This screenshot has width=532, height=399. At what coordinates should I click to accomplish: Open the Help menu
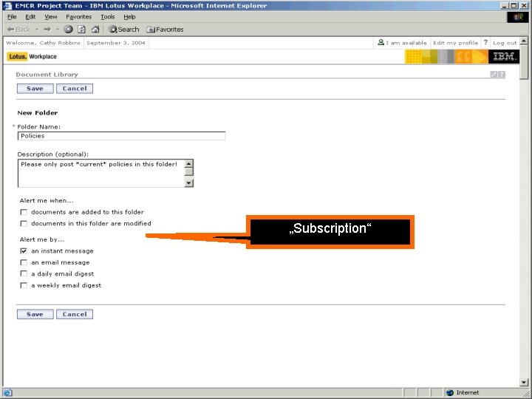pos(129,16)
